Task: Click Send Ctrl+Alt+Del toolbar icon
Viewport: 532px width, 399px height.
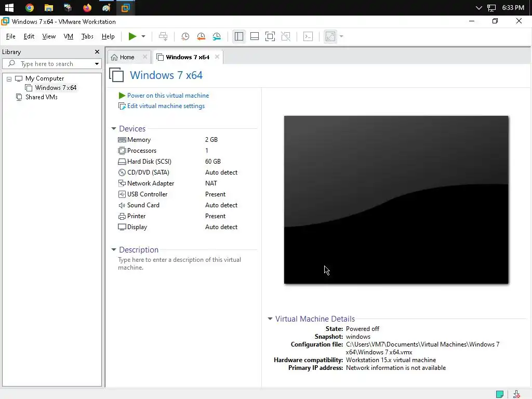Action: [x=163, y=36]
